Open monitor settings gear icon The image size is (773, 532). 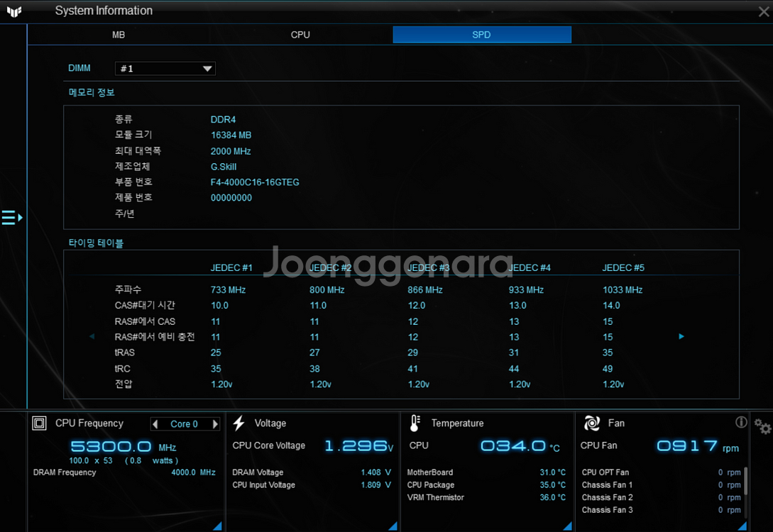point(762,426)
